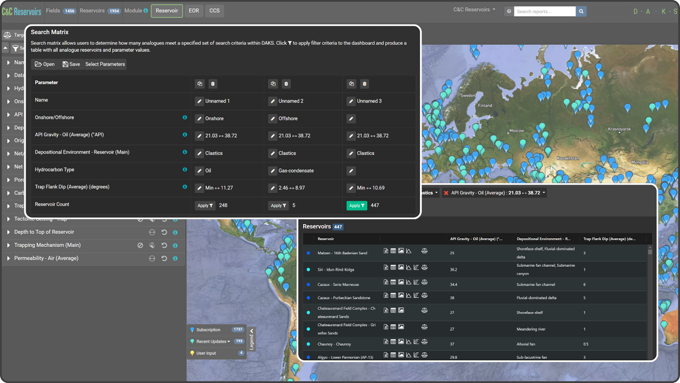Image resolution: width=680 pixels, height=383 pixels.
Task: Show info for Trap Flank Dip parameter
Action: click(185, 187)
